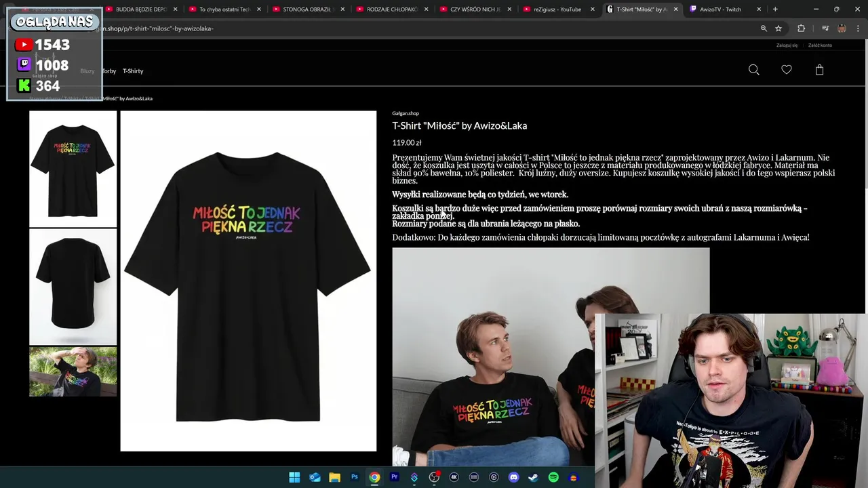Close the T-Shirt Miłość tab
Image resolution: width=868 pixels, height=488 pixels.
tap(675, 9)
